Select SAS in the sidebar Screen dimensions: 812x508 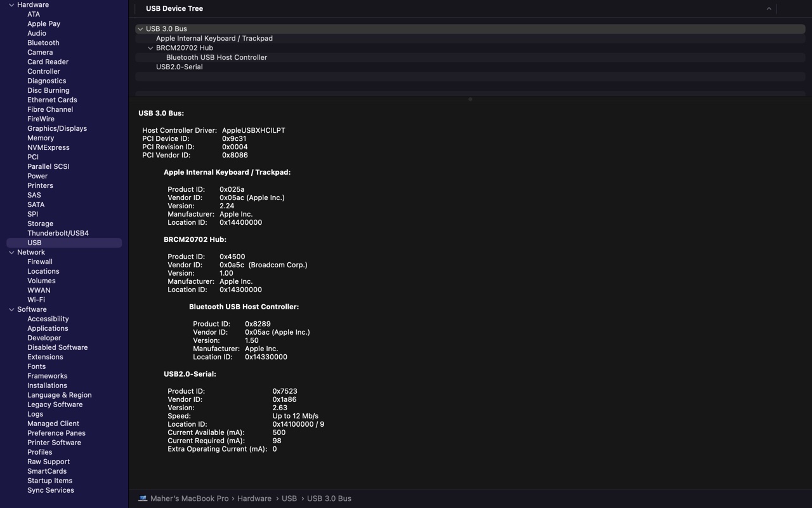(34, 195)
